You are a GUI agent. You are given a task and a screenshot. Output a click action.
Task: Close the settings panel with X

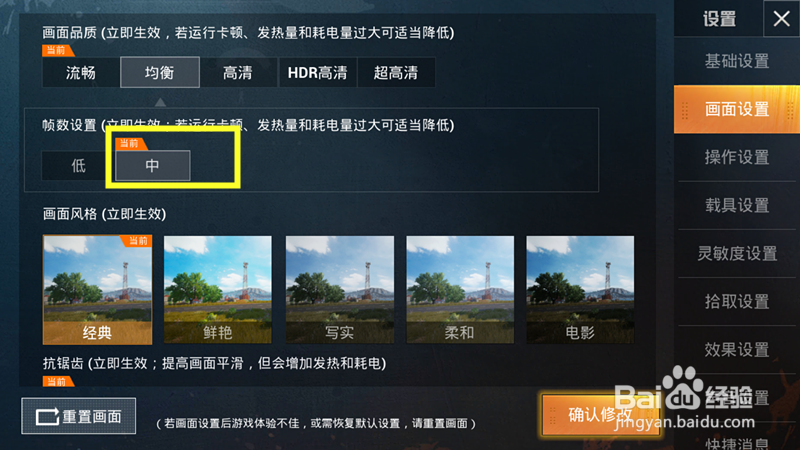(x=781, y=19)
